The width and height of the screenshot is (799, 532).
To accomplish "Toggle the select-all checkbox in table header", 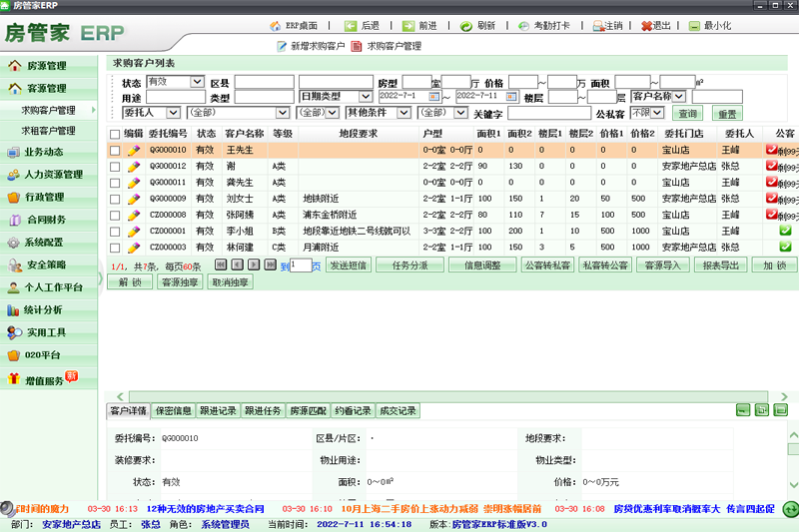I will point(115,133).
